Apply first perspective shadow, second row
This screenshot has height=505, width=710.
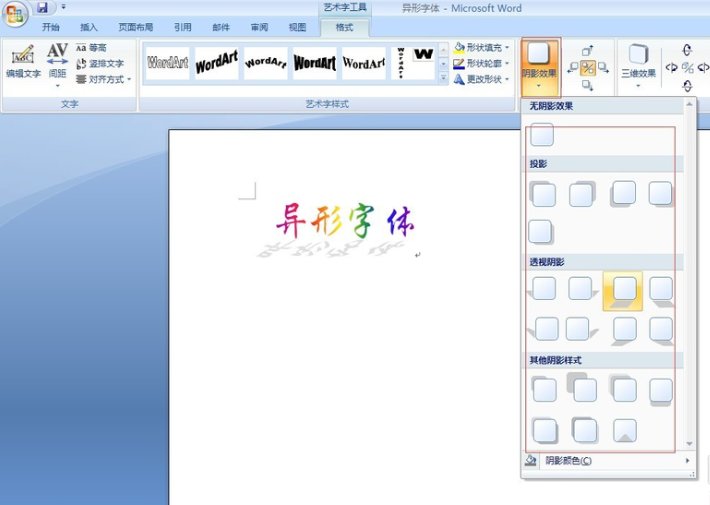pyautogui.click(x=544, y=329)
